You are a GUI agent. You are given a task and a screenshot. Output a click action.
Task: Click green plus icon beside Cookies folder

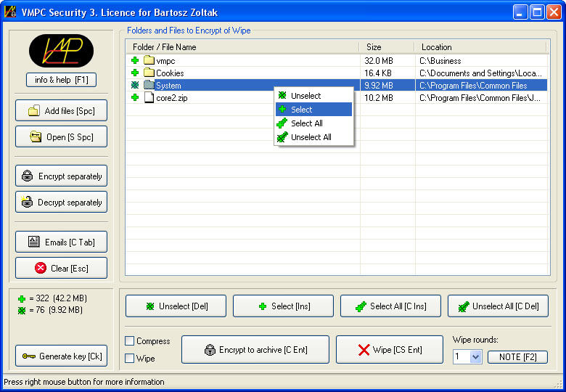[135, 73]
